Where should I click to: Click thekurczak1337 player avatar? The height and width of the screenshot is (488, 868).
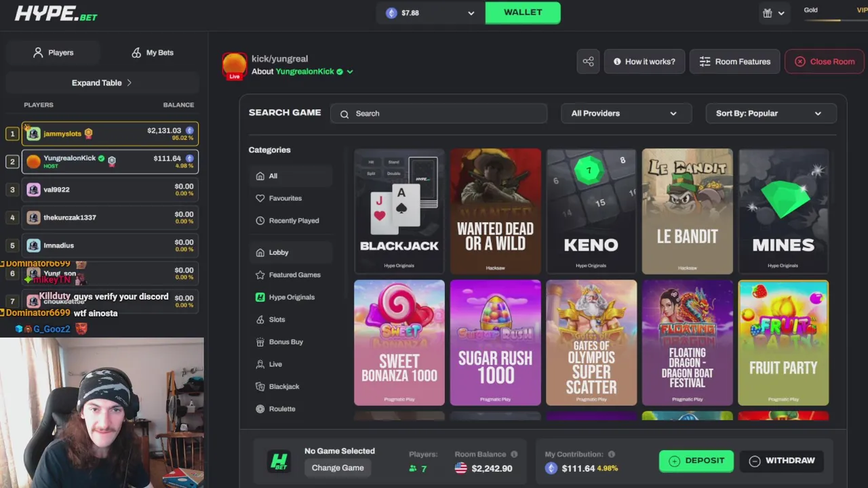pyautogui.click(x=33, y=218)
